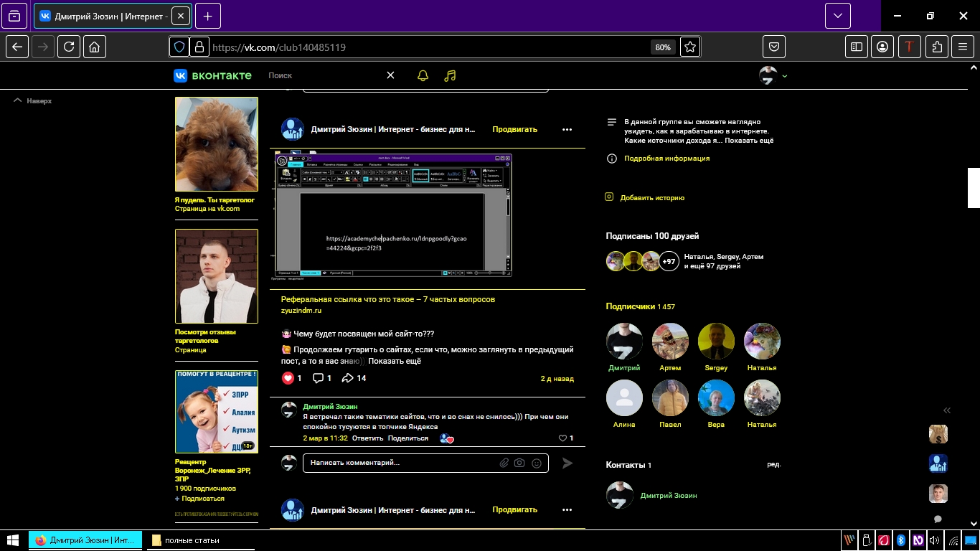This screenshot has width=980, height=551.
Task: Open the browser account icon
Action: [x=883, y=47]
